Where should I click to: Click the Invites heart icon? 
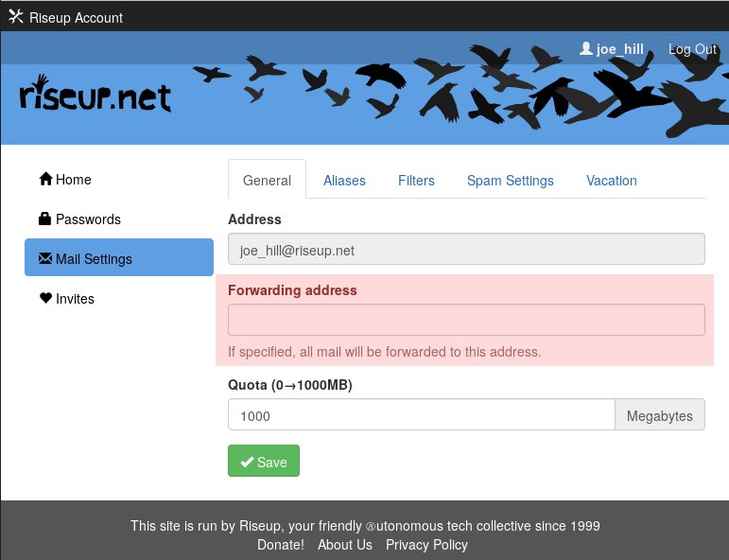pos(44,298)
